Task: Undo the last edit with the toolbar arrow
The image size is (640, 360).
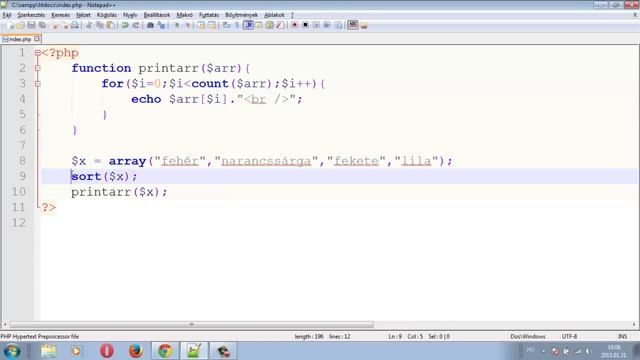Action: pyautogui.click(x=125, y=25)
